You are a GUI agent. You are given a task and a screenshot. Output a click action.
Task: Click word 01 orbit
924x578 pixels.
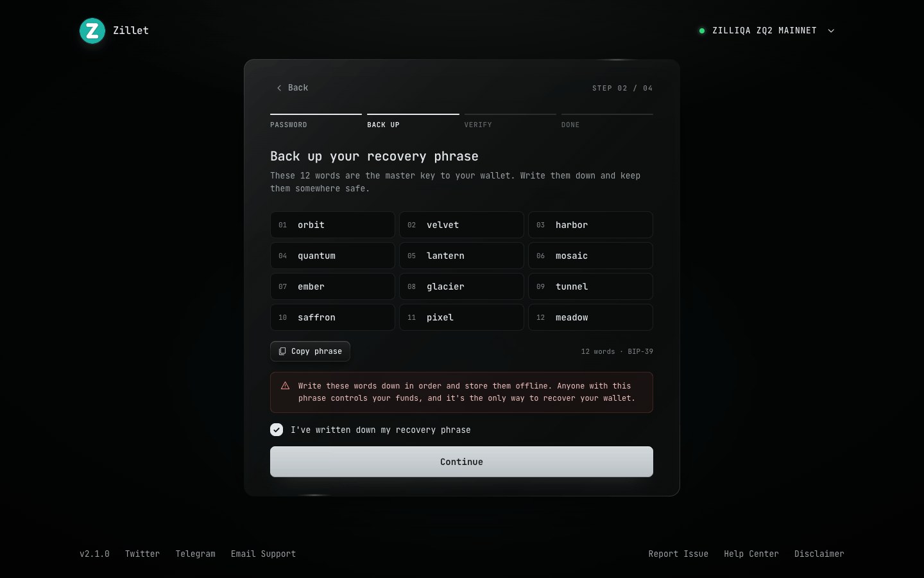(332, 225)
